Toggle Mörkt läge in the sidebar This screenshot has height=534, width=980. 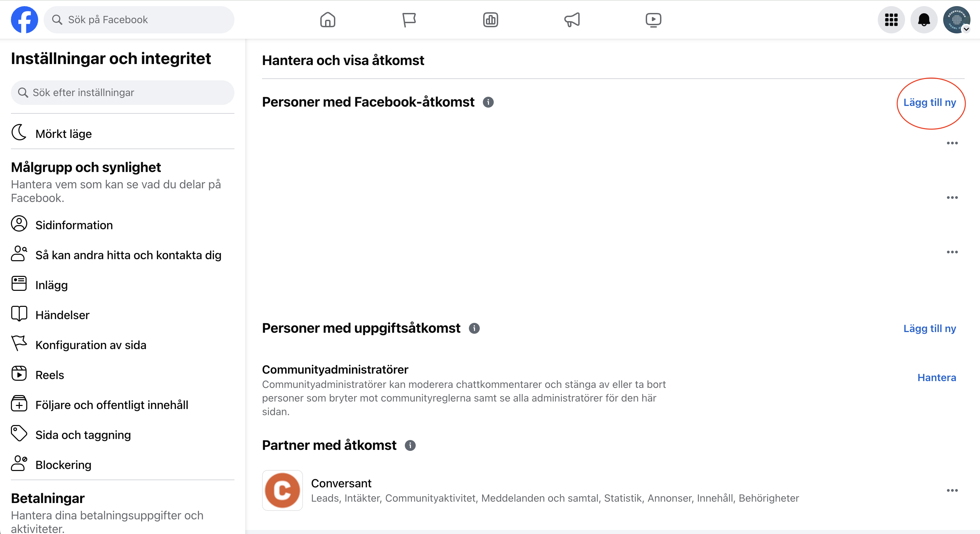click(63, 134)
